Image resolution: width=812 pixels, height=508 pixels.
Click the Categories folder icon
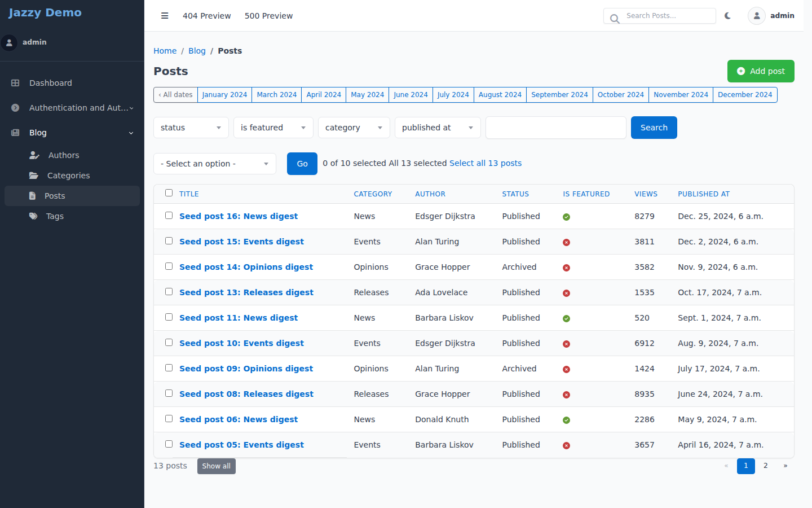pyautogui.click(x=34, y=176)
